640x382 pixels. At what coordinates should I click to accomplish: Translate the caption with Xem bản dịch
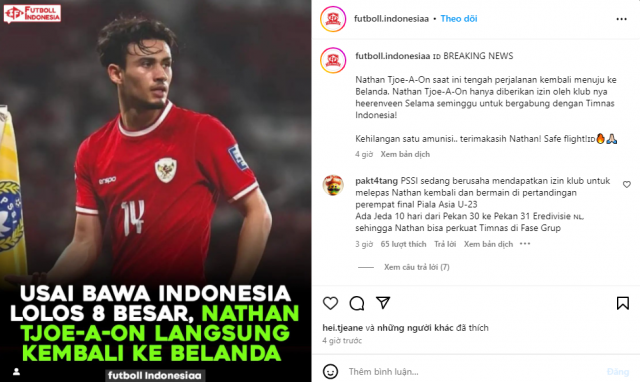point(405,154)
